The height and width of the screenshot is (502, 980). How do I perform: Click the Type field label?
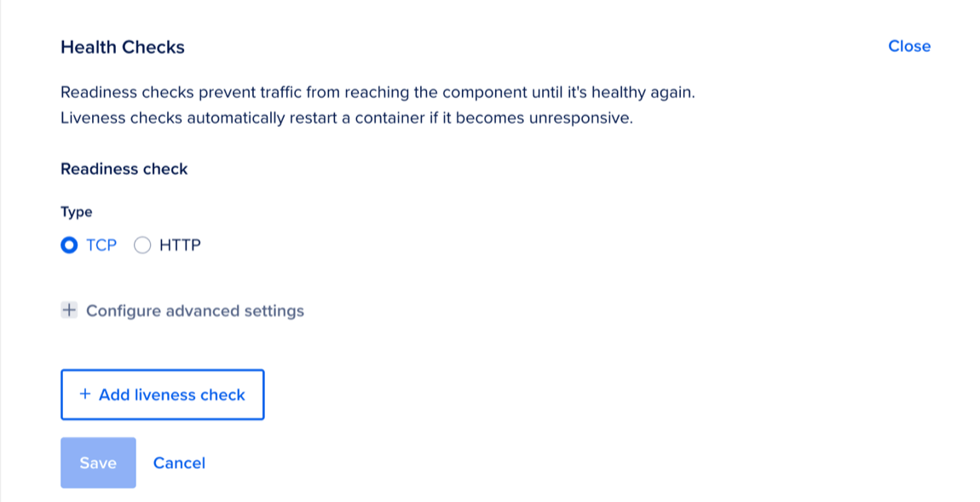coord(77,211)
